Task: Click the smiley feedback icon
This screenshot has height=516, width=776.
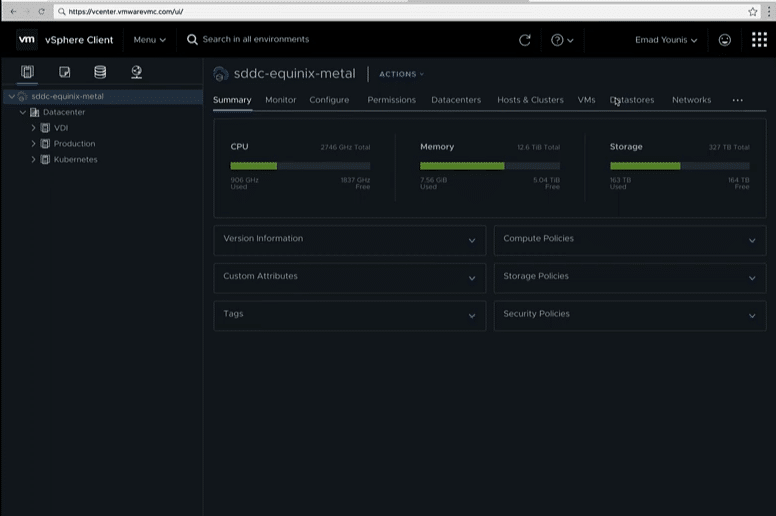Action: pyautogui.click(x=725, y=40)
